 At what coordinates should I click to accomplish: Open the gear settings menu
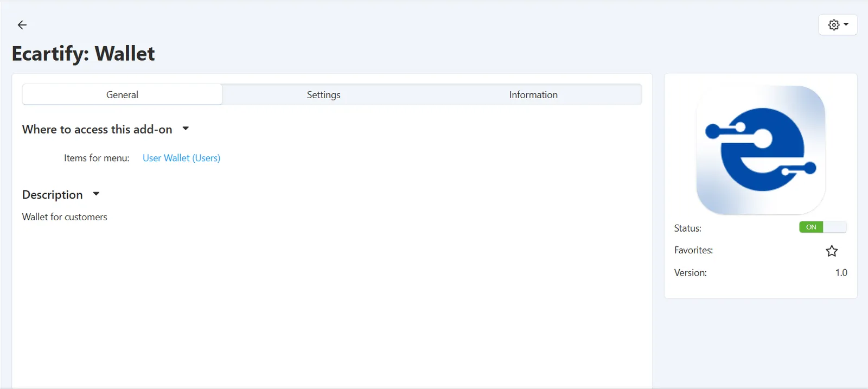838,25
